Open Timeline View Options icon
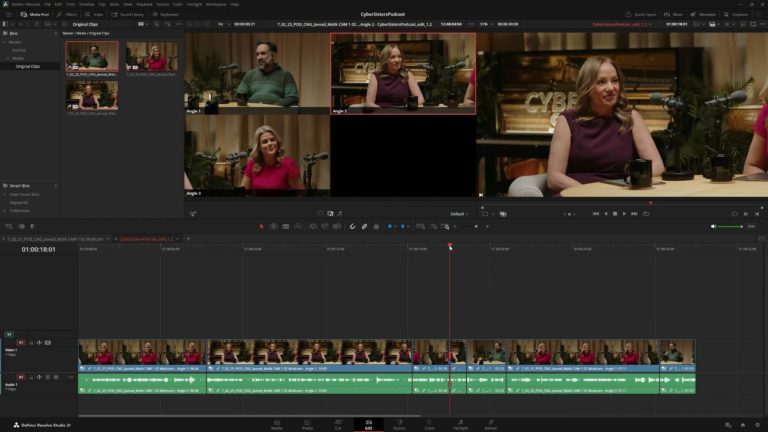The height and width of the screenshot is (432, 768). click(9, 226)
